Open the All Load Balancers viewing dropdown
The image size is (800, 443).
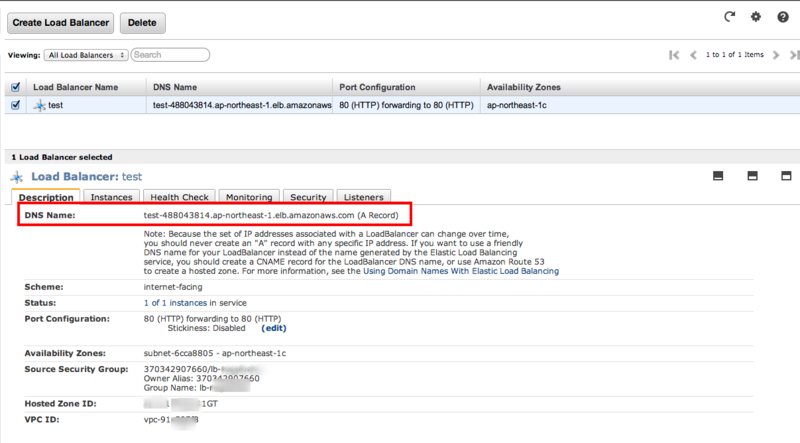(86, 55)
